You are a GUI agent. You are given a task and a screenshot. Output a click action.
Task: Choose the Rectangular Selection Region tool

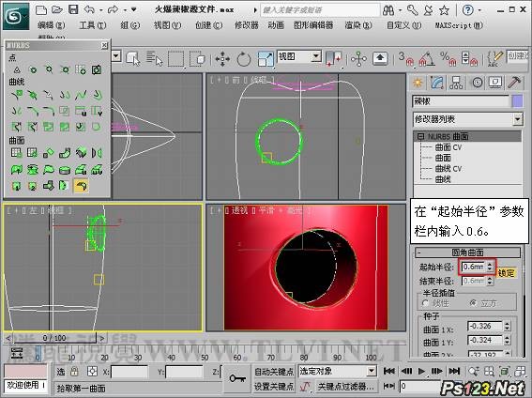tap(175, 59)
